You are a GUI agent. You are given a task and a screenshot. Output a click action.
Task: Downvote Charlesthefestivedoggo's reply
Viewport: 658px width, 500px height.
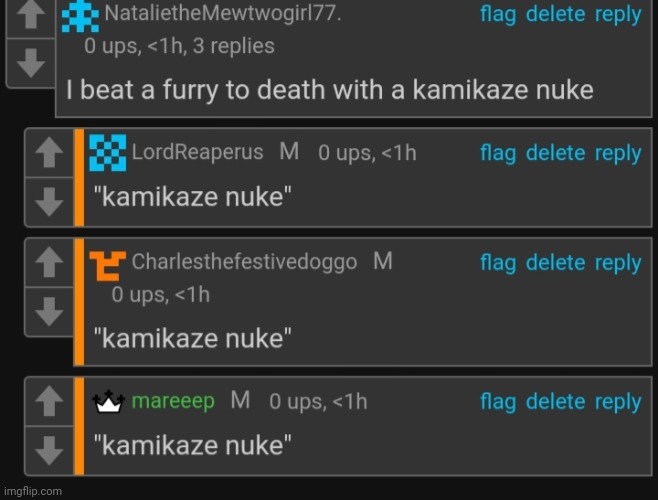[49, 312]
